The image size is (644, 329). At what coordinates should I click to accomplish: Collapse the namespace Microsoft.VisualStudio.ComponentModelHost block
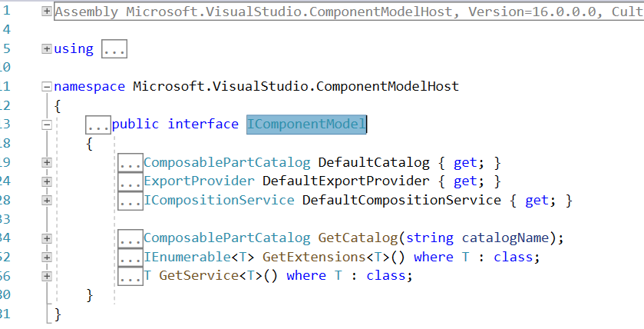click(47, 86)
